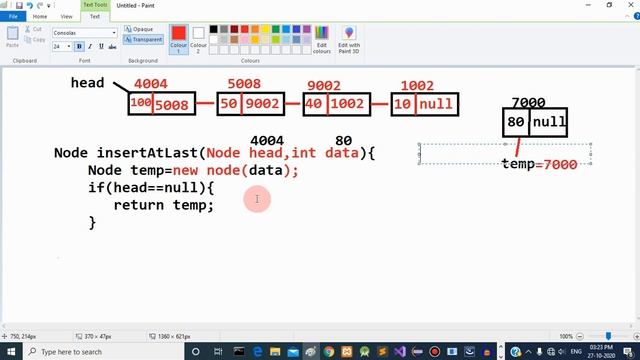Pick the orange colour swatch
Viewport: 640px width, 360px height.
pos(255,29)
